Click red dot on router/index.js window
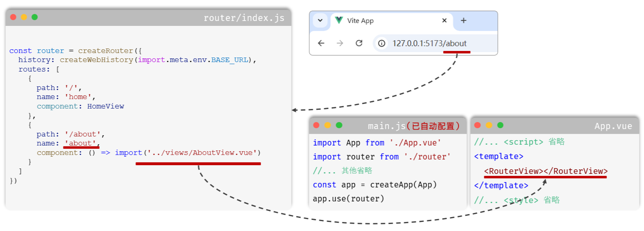The image size is (644, 231). click(x=13, y=17)
